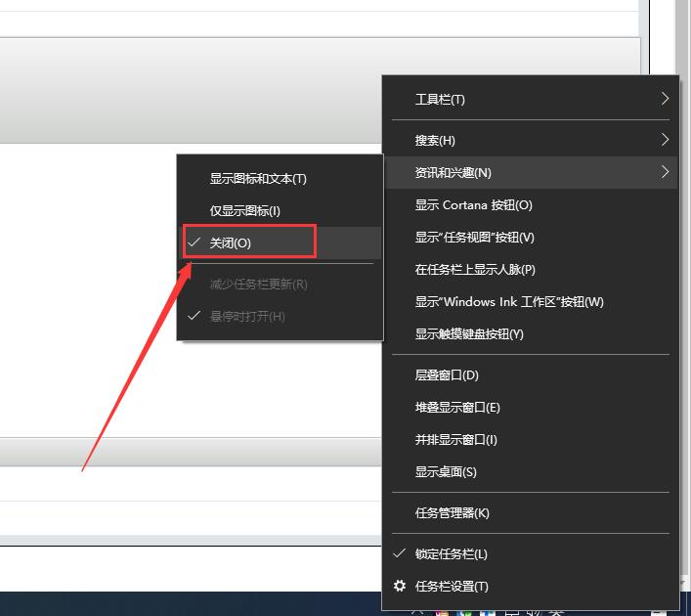
Task: Toggle the 悬停时打开(H) option
Action: click(247, 317)
